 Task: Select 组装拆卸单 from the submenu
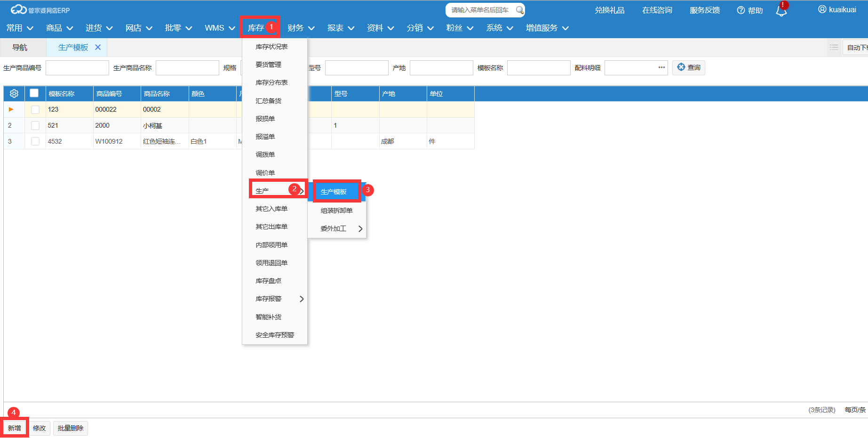click(337, 211)
